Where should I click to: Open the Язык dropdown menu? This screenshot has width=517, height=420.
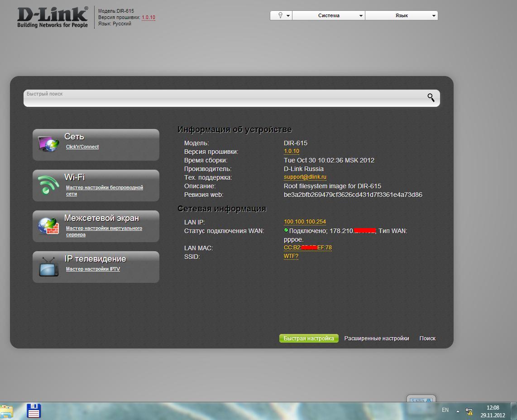[402, 15]
